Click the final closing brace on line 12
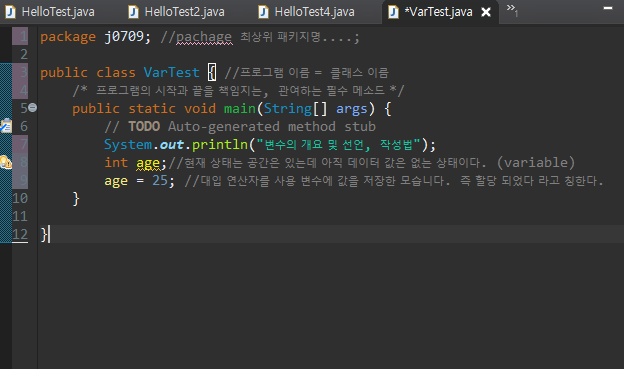 pos(44,234)
